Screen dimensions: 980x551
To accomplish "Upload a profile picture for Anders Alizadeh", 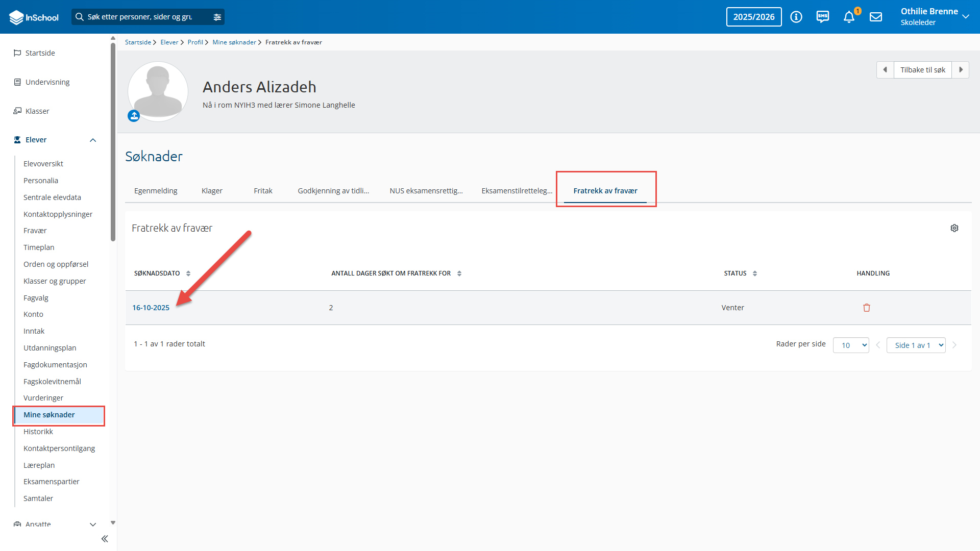I will tap(134, 116).
